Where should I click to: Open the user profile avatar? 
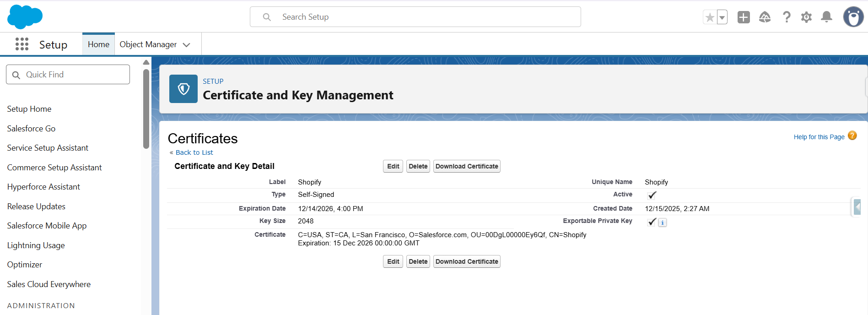tap(853, 17)
